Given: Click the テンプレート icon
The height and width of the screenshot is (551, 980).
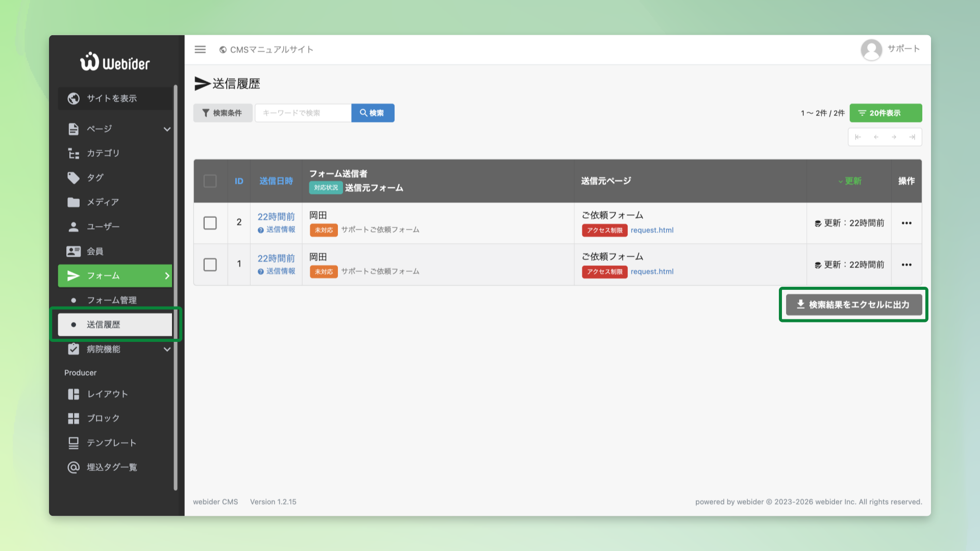Looking at the screenshot, I should [x=73, y=443].
